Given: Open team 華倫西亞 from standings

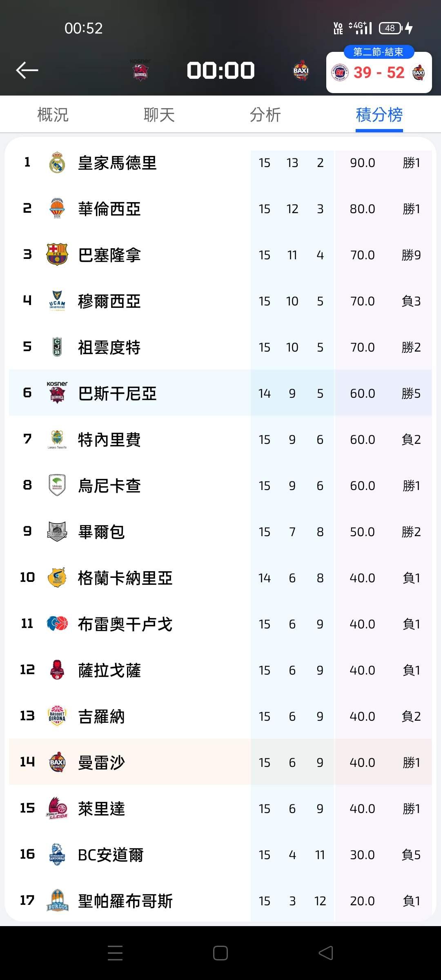Looking at the screenshot, I should 109,209.
